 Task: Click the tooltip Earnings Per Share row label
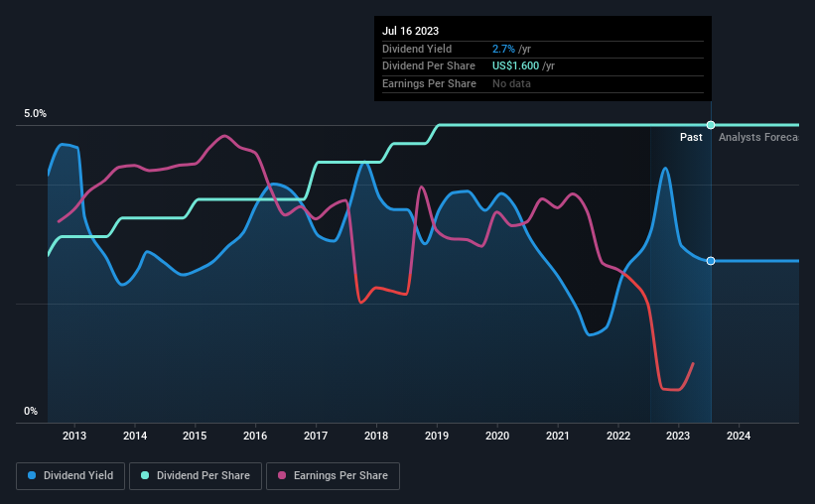pos(429,83)
